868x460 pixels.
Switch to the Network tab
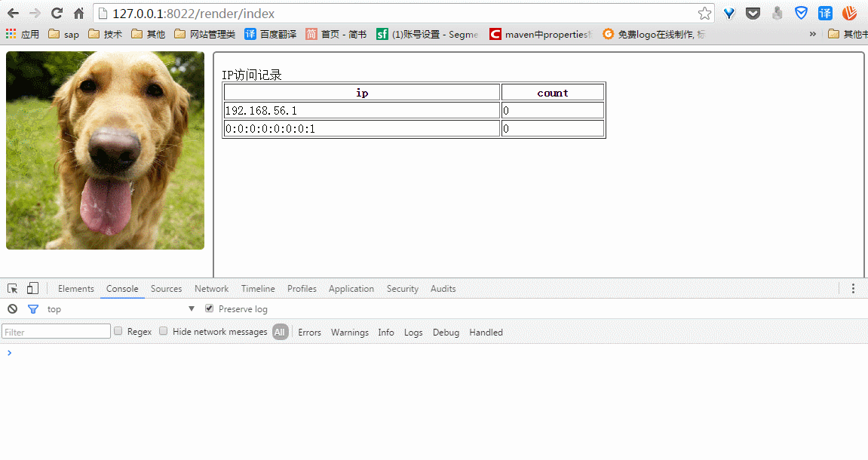coord(211,288)
